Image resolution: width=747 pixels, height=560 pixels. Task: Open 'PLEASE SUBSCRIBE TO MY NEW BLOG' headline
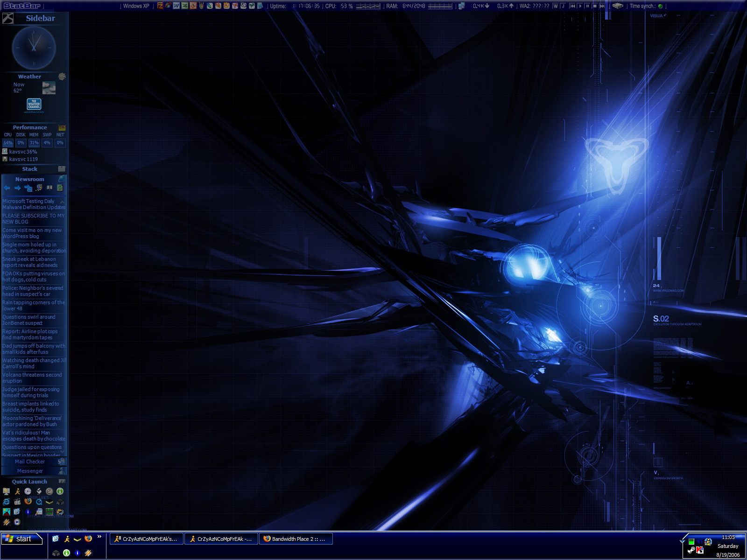tap(34, 219)
